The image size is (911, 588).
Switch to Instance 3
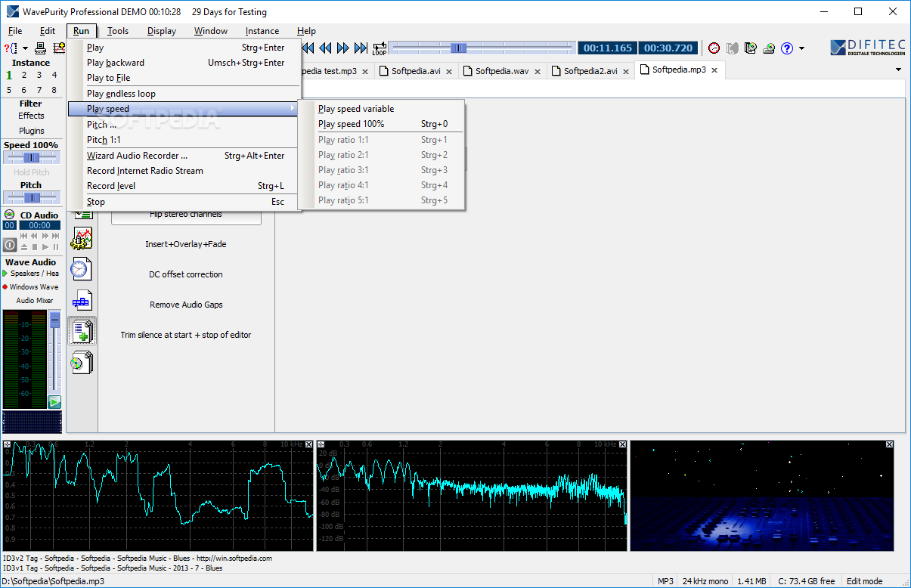coord(39,75)
